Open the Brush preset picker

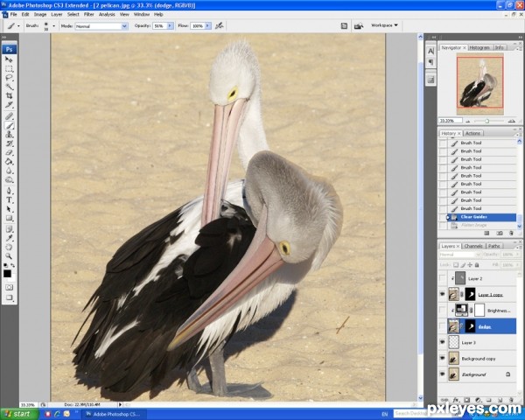[53, 25]
